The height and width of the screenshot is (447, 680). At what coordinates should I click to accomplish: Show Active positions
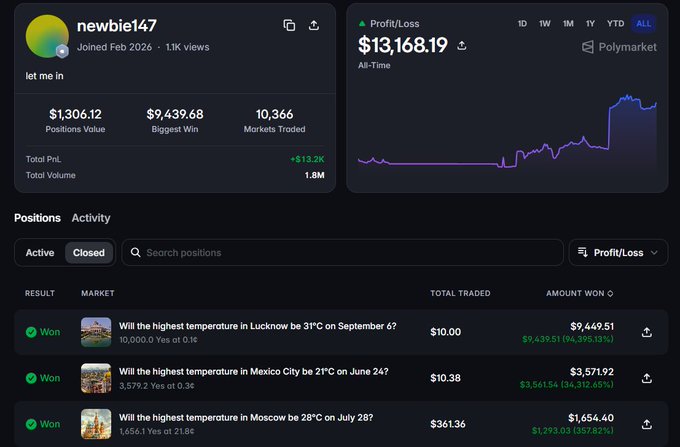(40, 252)
